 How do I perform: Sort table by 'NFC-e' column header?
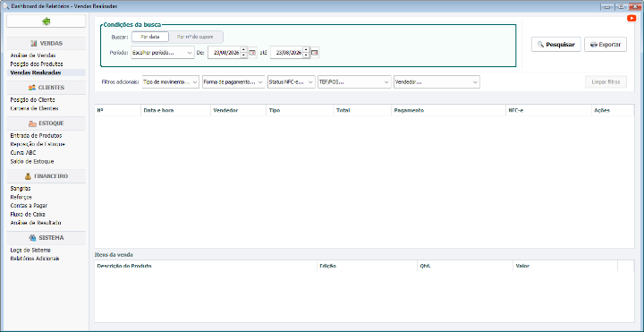pyautogui.click(x=548, y=110)
